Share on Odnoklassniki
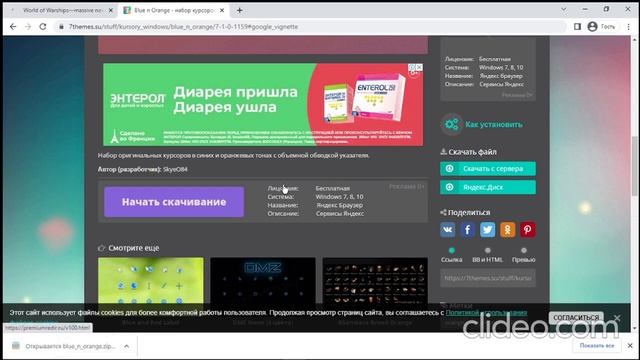The width and height of the screenshot is (640, 360). point(508,230)
